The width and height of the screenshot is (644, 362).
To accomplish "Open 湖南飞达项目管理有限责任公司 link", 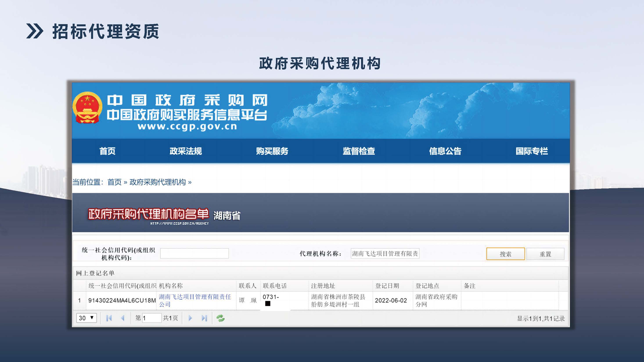I will tap(195, 300).
